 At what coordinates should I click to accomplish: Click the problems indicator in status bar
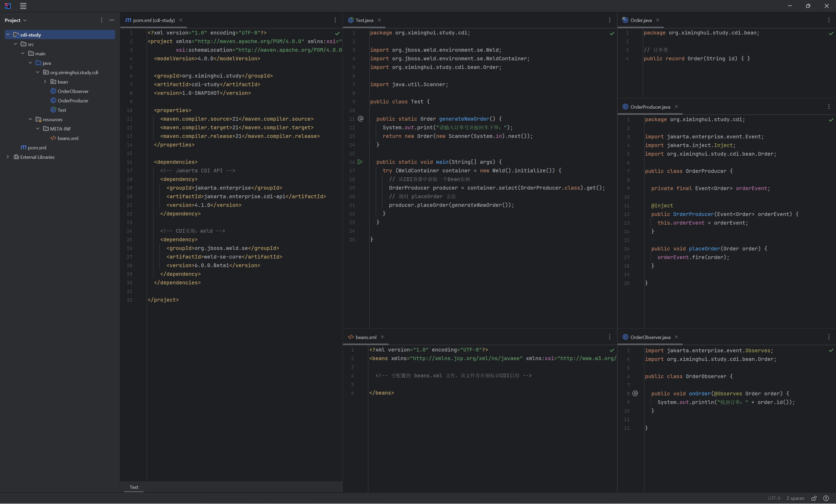tap(826, 498)
